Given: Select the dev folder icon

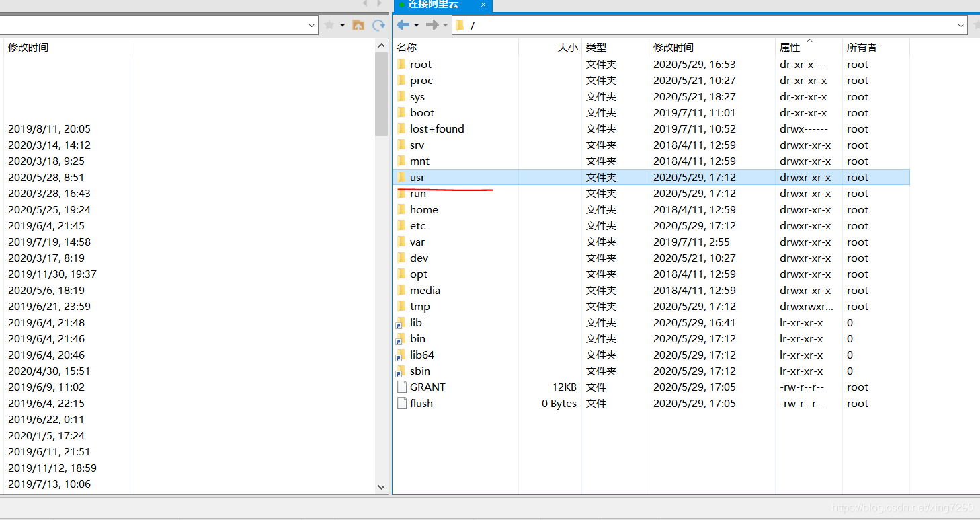Looking at the screenshot, I should pyautogui.click(x=401, y=258).
